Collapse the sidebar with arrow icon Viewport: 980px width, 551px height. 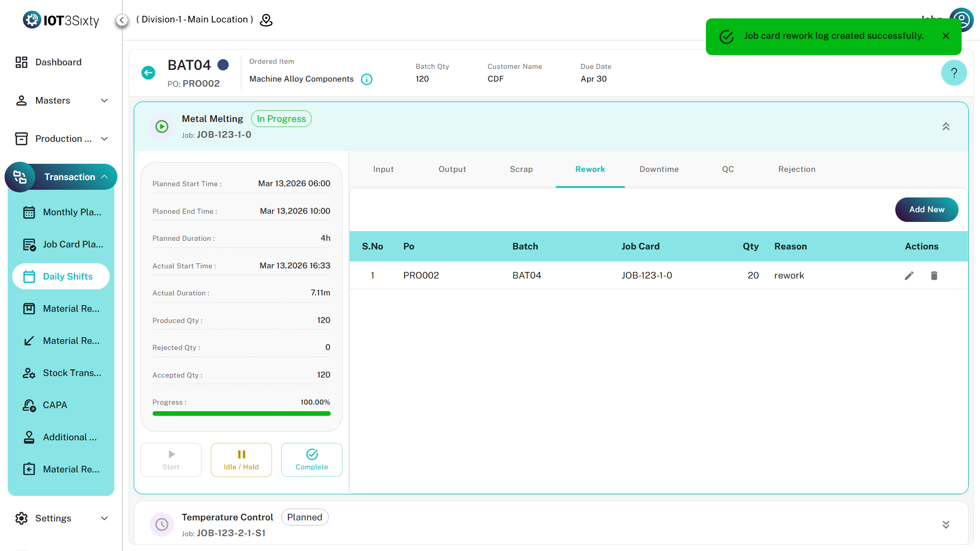[x=121, y=20]
